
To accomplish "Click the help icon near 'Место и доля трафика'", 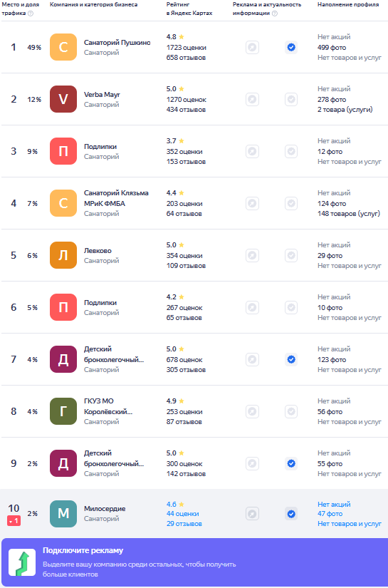I will coord(31,14).
